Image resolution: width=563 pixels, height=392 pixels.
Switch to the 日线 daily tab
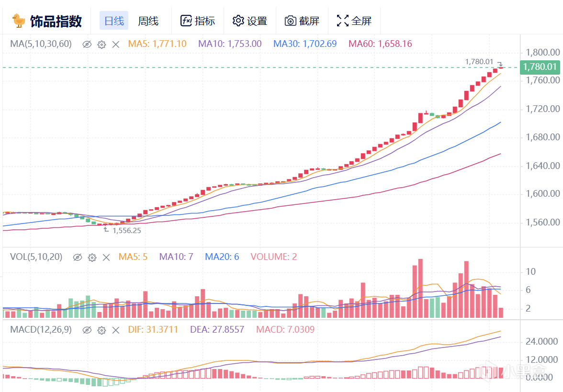coord(114,21)
